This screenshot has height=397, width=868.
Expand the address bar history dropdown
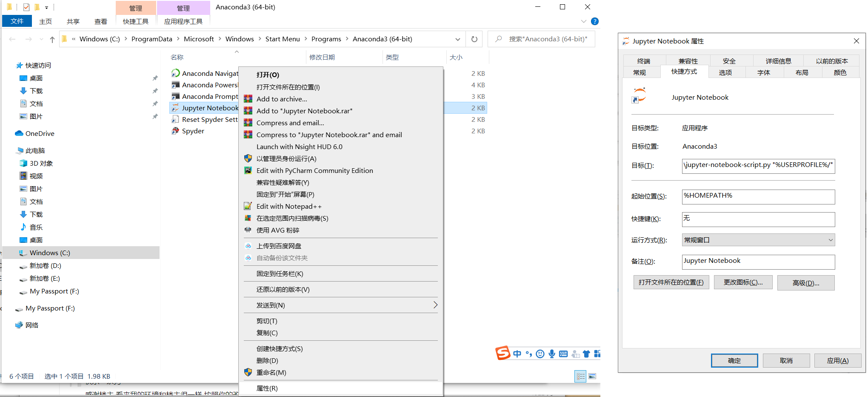click(458, 39)
